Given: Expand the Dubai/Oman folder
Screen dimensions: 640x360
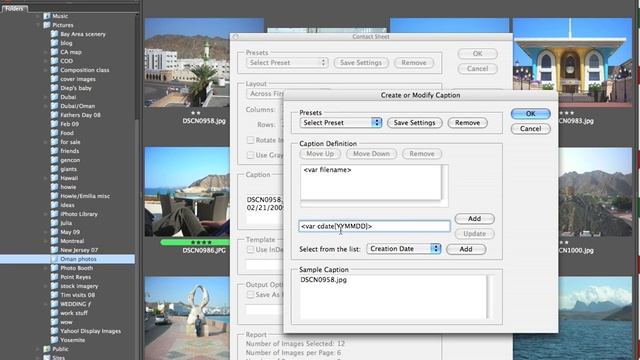Looking at the screenshot, I should (46, 106).
